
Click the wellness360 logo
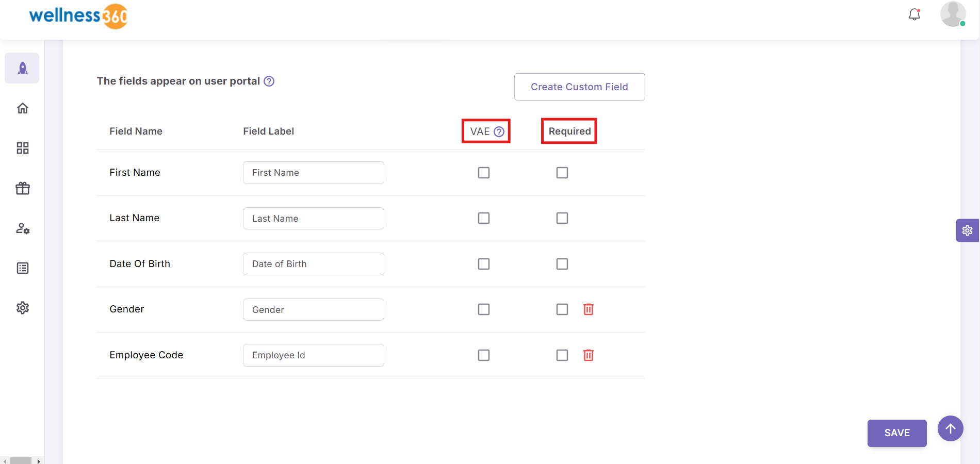click(78, 16)
